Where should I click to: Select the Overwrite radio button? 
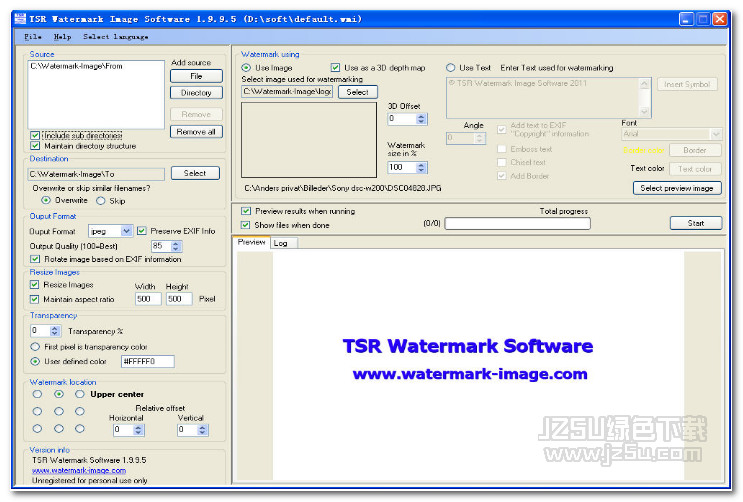[x=46, y=200]
